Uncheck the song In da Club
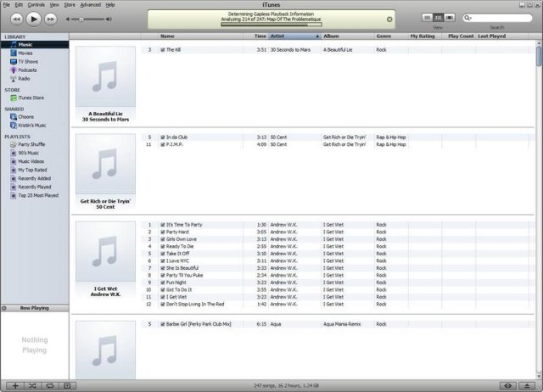The width and height of the screenshot is (543, 392). (x=162, y=137)
